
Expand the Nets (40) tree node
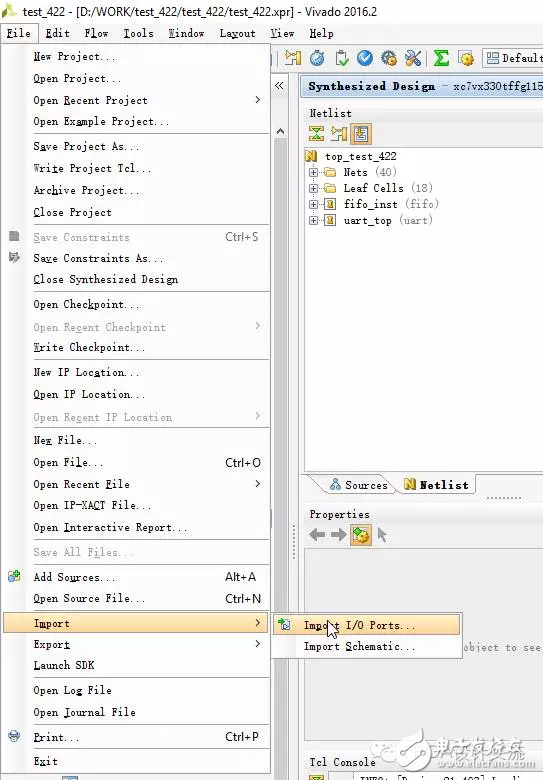coord(313,173)
